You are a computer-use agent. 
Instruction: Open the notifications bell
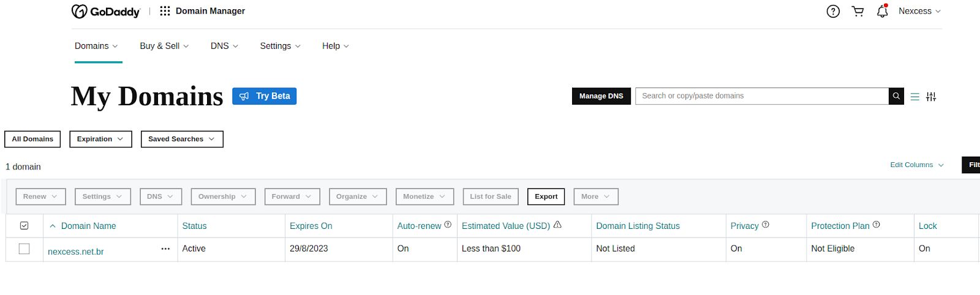click(882, 11)
